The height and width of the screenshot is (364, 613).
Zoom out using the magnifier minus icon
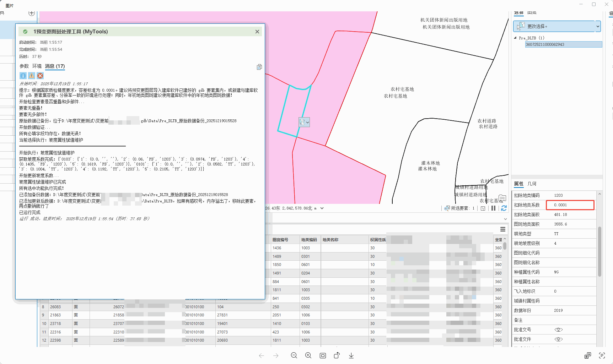[x=294, y=355]
